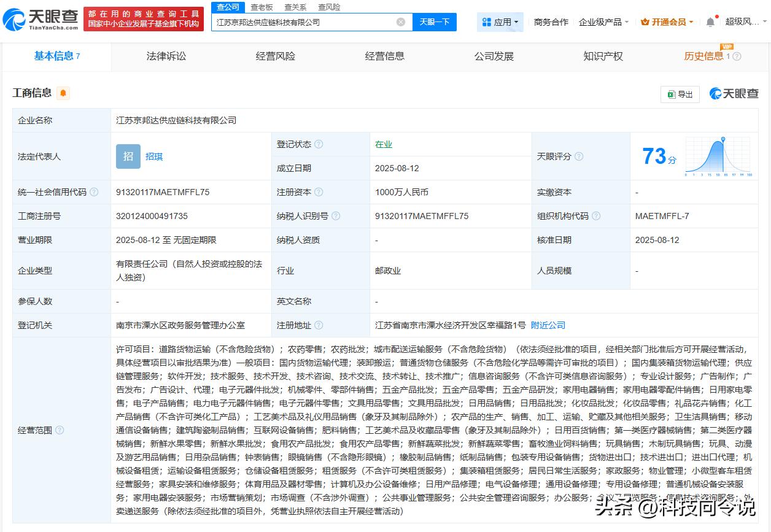Open the TianYanCha logo home link
Screen dimensions: 771x532
41,19
